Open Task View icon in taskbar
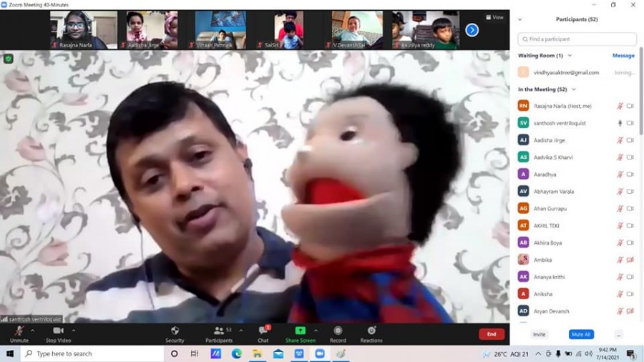 click(195, 354)
